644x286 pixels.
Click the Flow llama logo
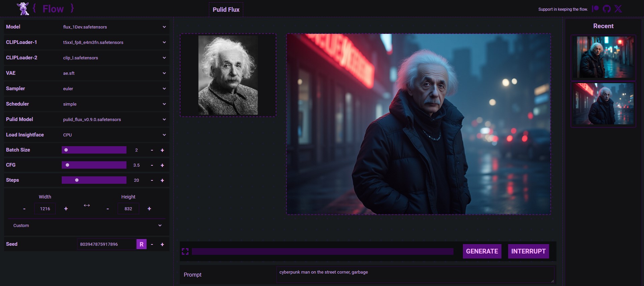[x=23, y=9]
